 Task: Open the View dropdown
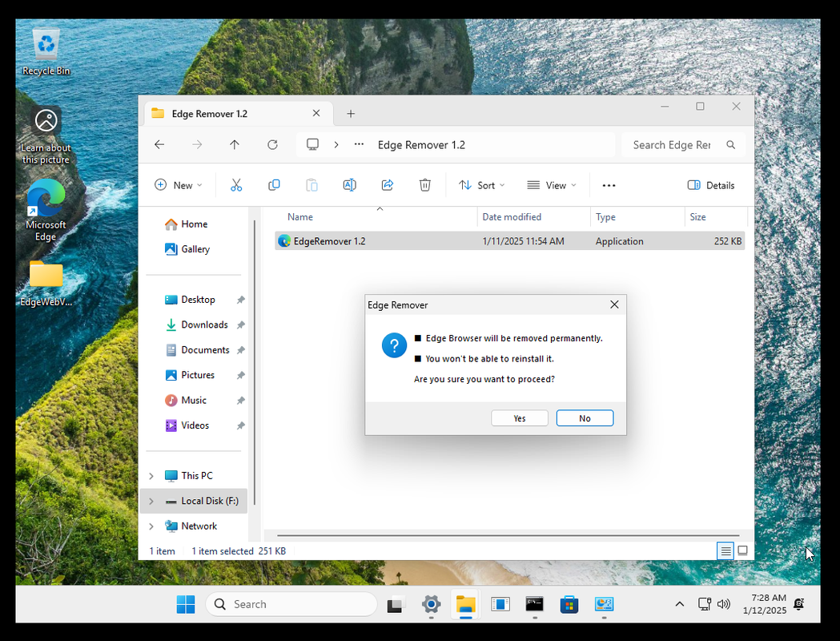click(552, 185)
